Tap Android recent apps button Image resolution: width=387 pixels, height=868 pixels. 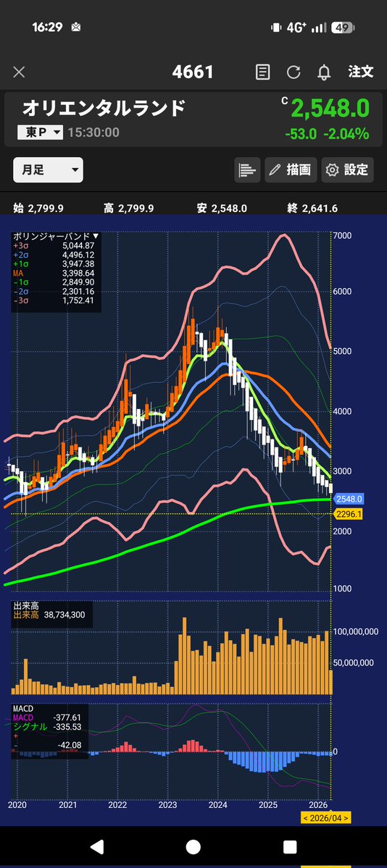point(290,846)
